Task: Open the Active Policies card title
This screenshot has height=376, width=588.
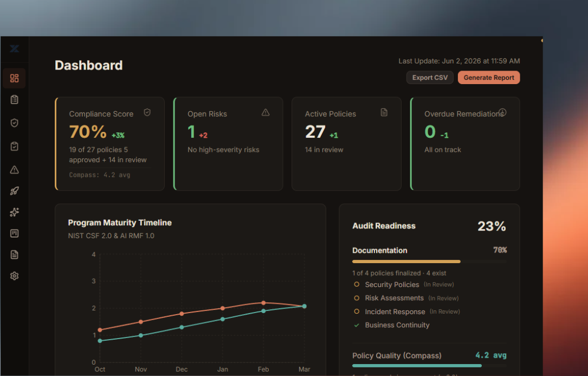Action: (x=331, y=114)
